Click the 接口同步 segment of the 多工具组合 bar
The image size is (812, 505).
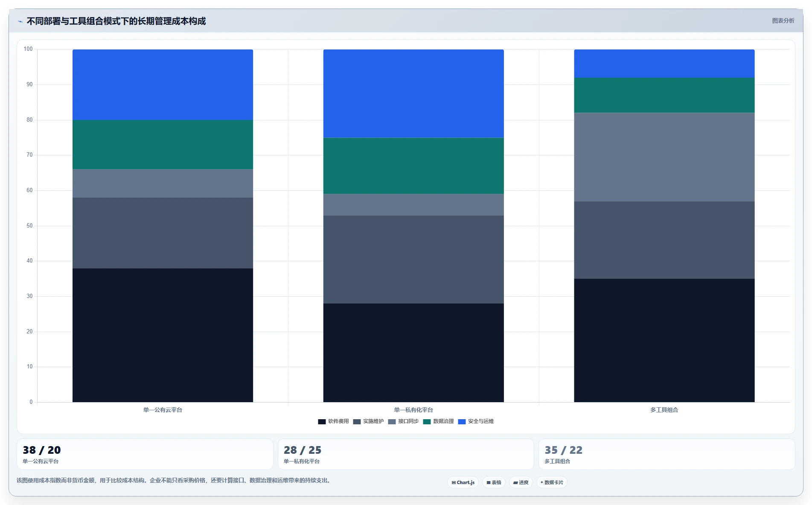[x=664, y=157]
